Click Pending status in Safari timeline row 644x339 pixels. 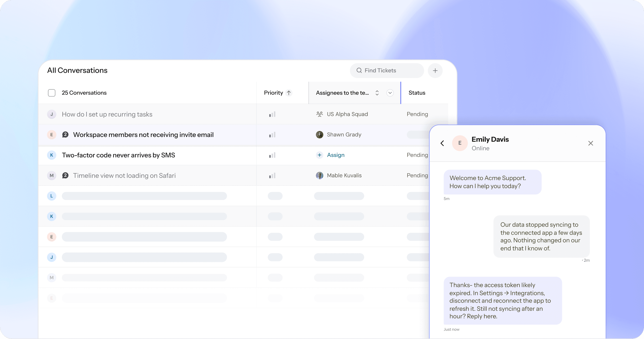417,175
